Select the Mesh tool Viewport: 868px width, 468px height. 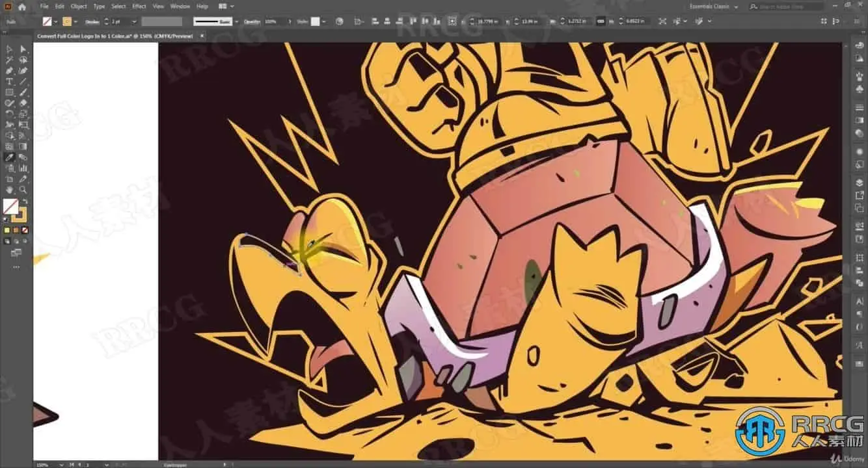click(x=10, y=146)
